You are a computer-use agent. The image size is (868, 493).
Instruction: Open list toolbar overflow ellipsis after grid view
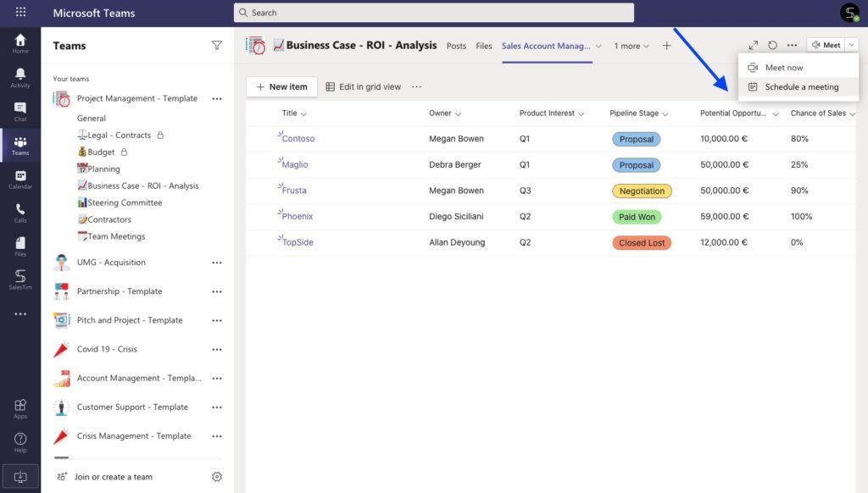(x=417, y=87)
